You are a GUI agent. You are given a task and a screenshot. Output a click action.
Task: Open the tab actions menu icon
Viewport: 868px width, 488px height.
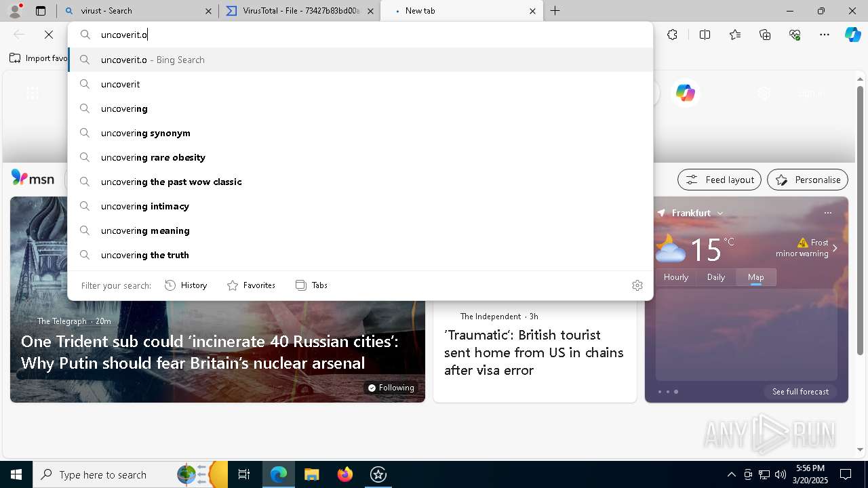41,11
